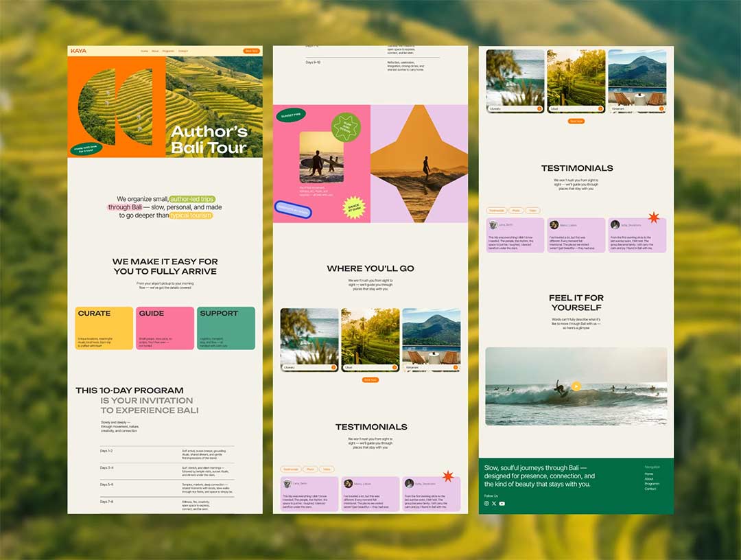Open the Days 1–2 program row

click(166, 454)
